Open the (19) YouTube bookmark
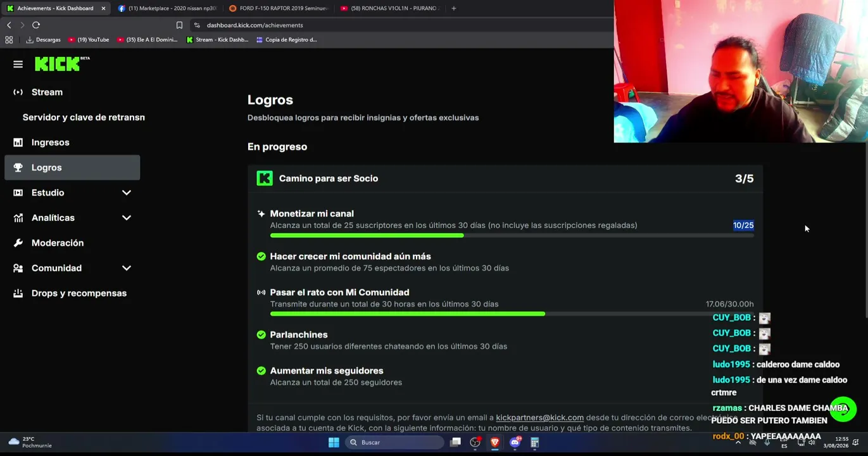868x456 pixels. tap(88, 40)
